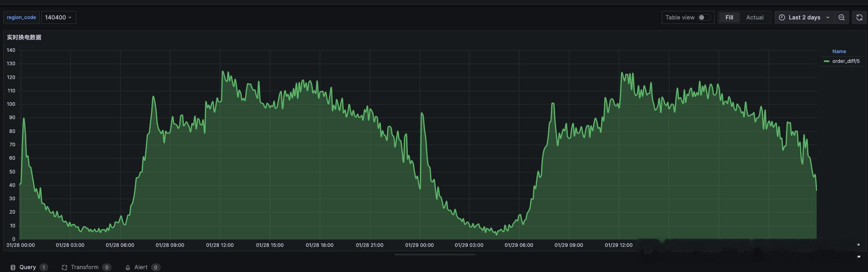Click the Name legend header

pos(839,51)
